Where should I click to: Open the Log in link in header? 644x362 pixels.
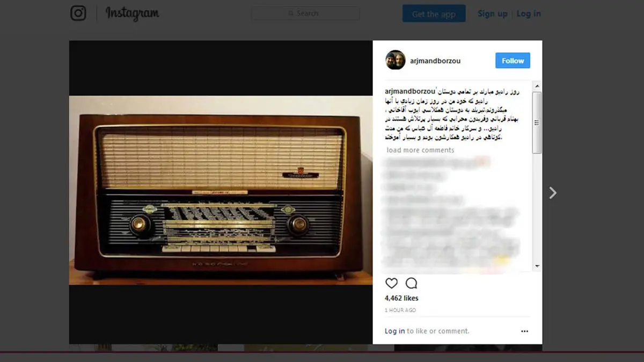tap(529, 14)
